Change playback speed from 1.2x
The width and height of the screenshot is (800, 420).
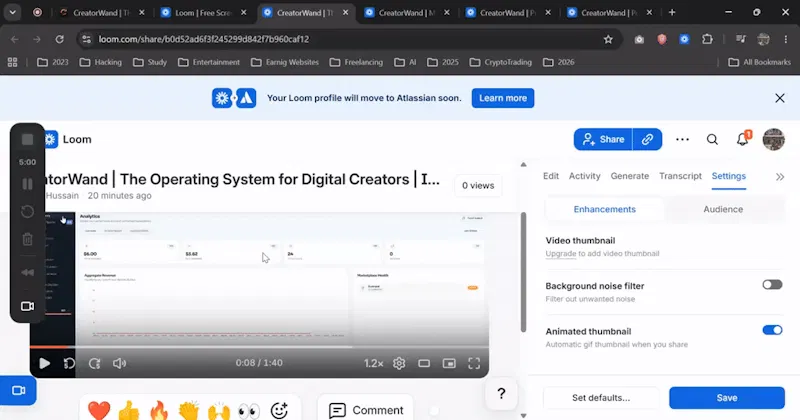tap(373, 363)
